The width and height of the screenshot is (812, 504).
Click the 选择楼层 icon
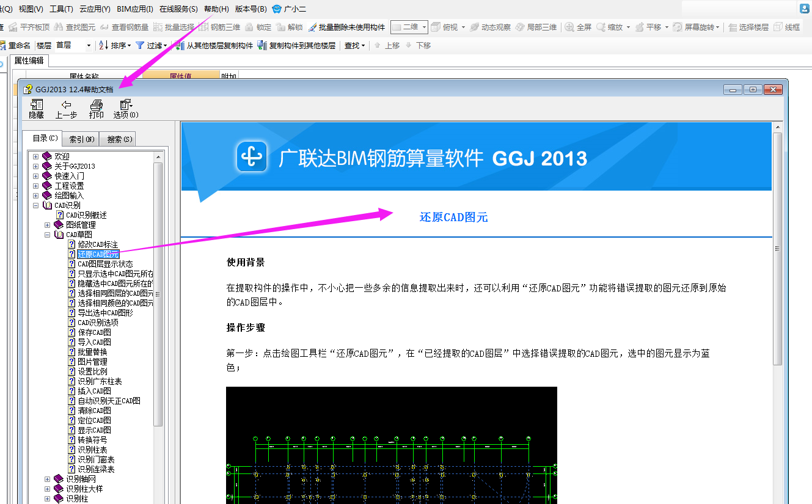pos(733,27)
